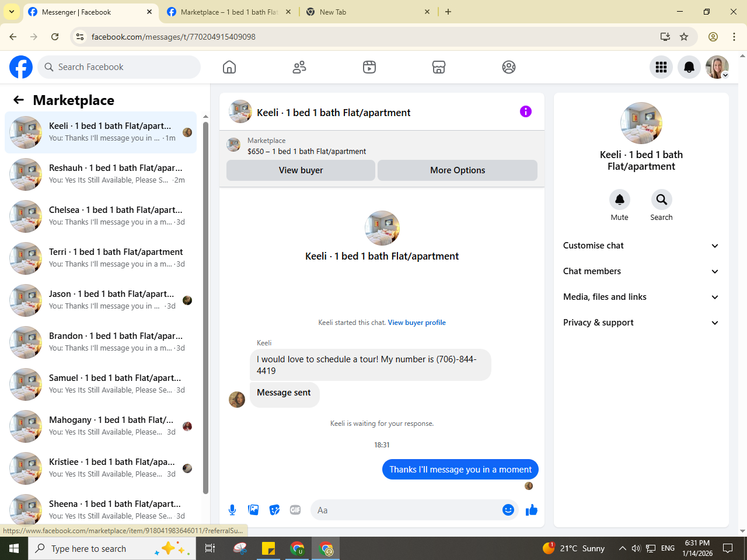Screen dimensions: 747x560
Task: Switch to New Tab browser tab
Action: click(x=369, y=12)
